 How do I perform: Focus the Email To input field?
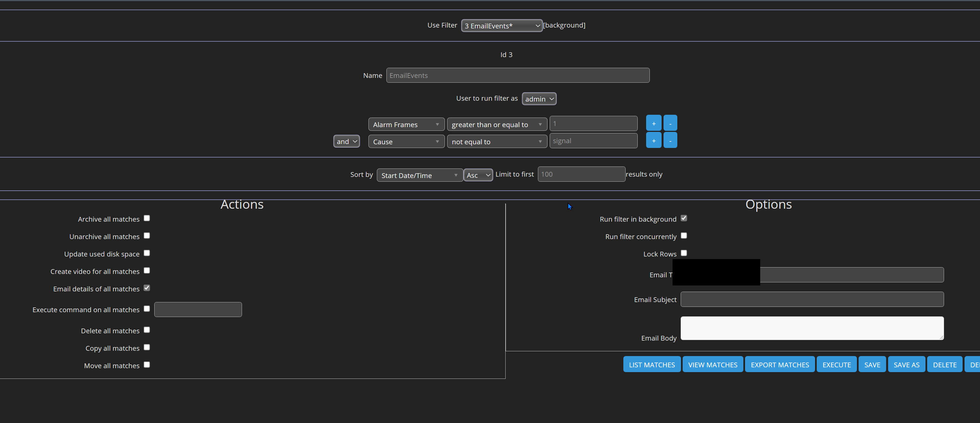pos(851,275)
